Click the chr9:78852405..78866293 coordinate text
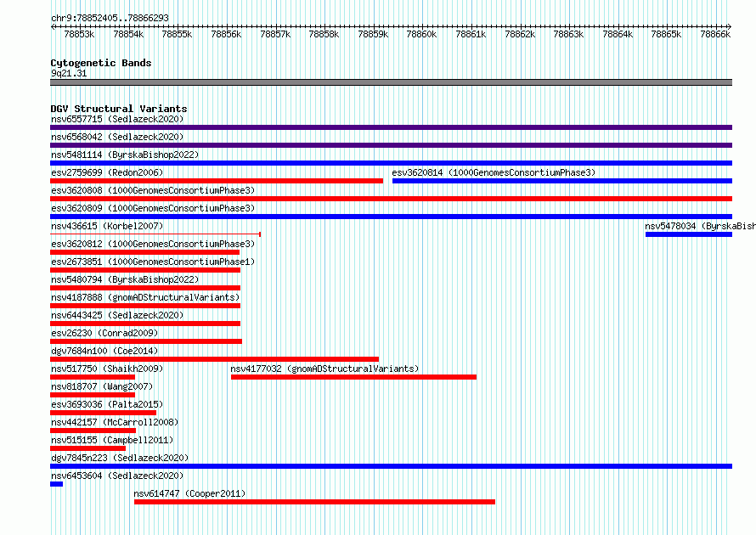This screenshot has height=535, width=756. click(110, 18)
